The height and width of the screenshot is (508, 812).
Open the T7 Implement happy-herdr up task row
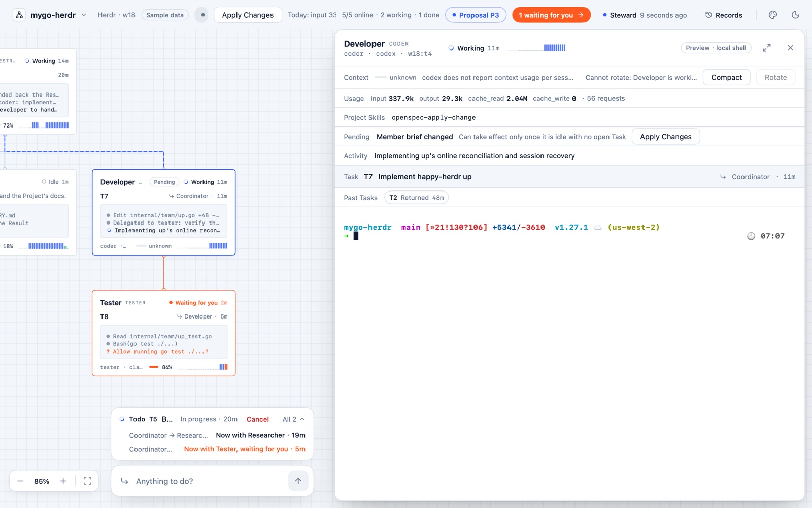pos(569,177)
